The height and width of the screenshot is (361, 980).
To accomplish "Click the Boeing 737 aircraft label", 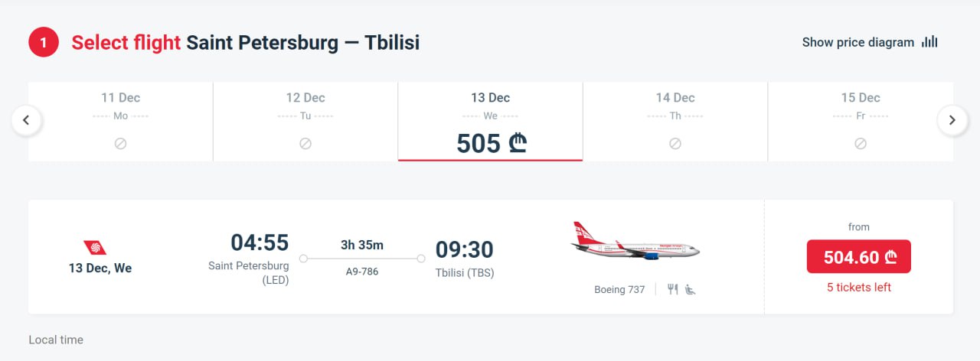I will 619,290.
